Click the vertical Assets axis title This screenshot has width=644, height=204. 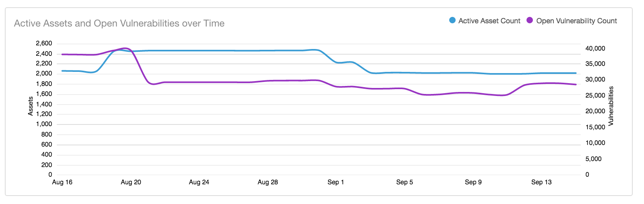[x=31, y=106]
